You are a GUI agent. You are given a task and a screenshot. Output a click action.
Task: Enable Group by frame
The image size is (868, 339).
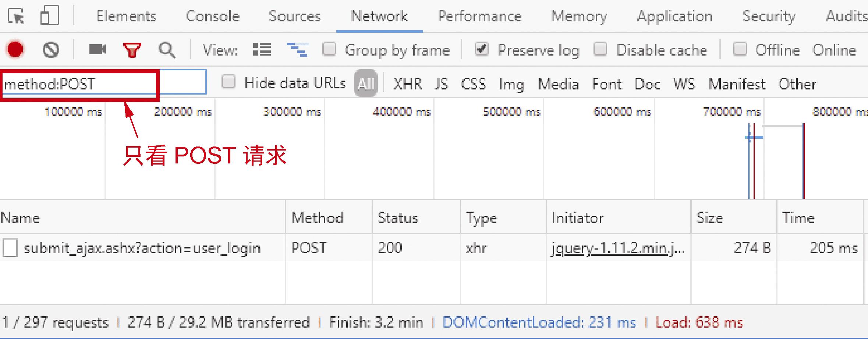click(329, 49)
